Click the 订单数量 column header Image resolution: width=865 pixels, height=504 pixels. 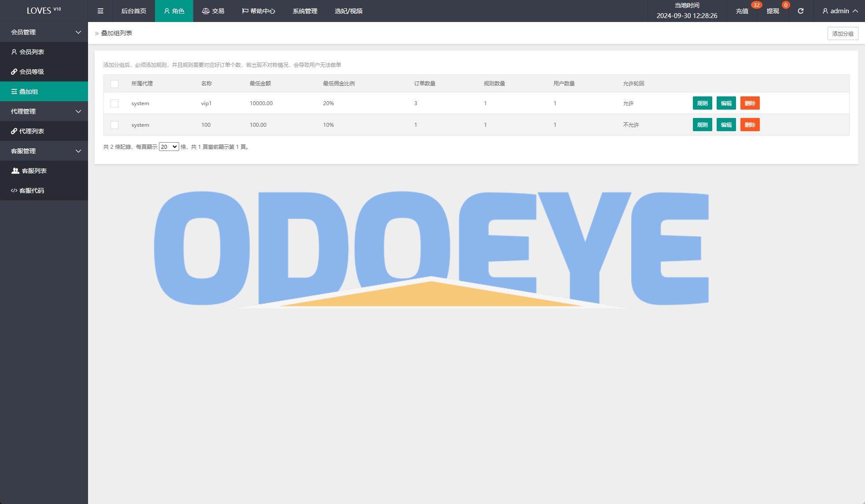pos(425,84)
